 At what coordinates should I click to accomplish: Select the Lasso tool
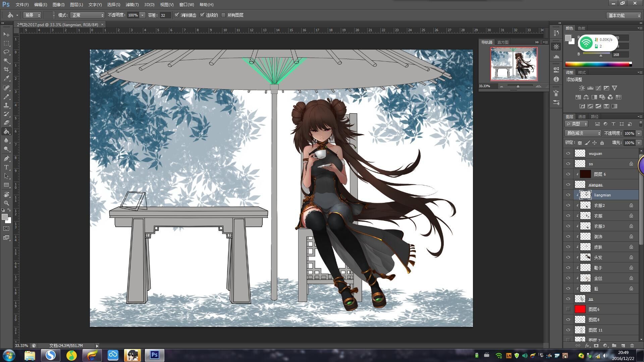point(6,52)
